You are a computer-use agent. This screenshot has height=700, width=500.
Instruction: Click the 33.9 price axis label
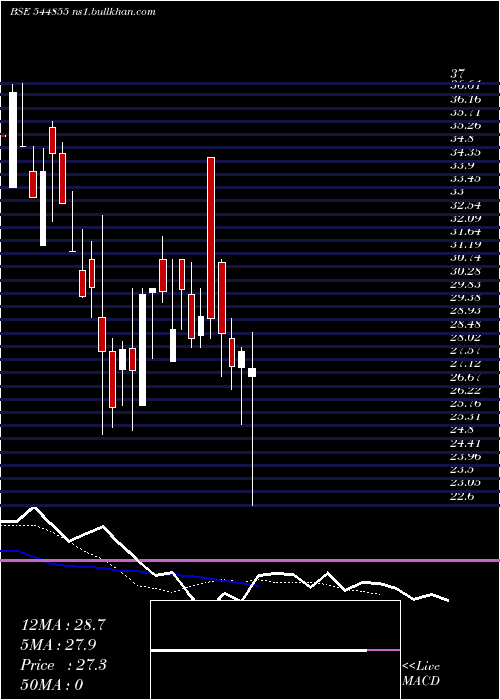[x=462, y=166]
